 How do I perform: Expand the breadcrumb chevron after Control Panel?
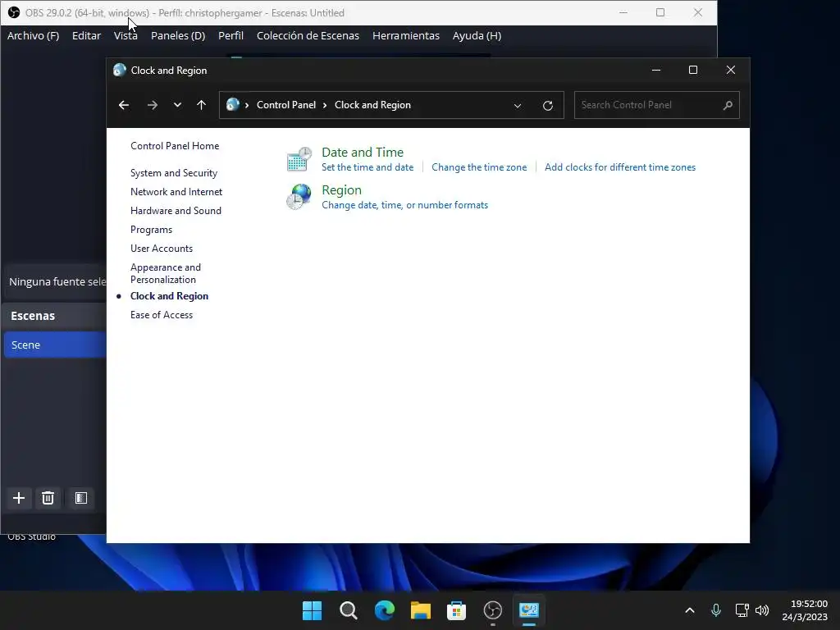pos(325,106)
